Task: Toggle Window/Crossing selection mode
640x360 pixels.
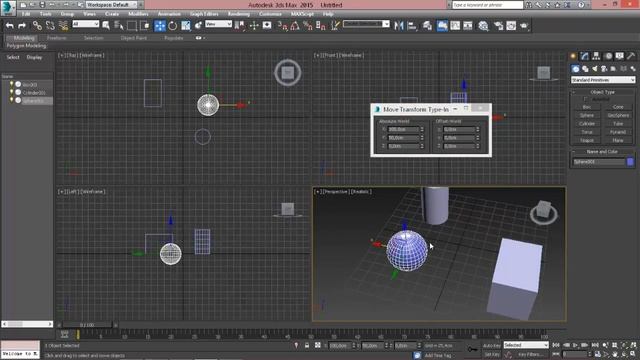Action: (x=145, y=26)
